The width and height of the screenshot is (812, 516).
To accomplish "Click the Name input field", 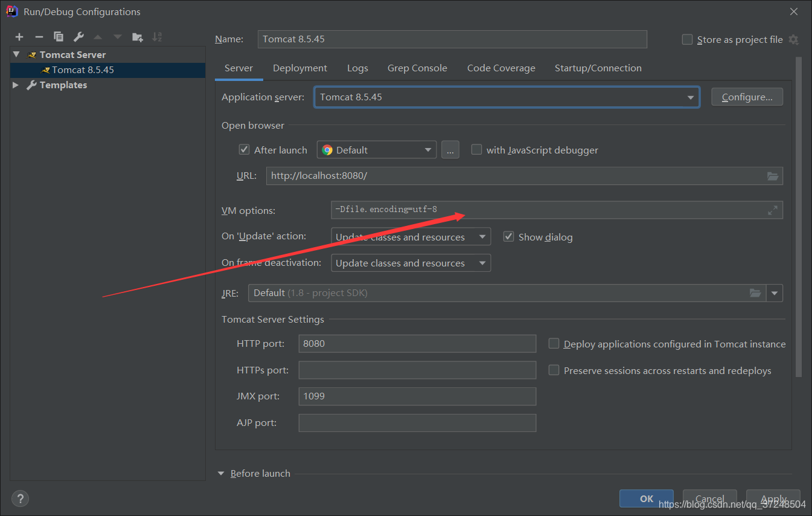I will coord(452,39).
